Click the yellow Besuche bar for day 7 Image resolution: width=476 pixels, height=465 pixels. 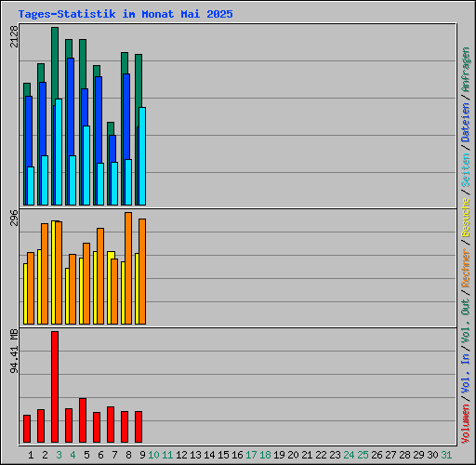click(x=111, y=255)
